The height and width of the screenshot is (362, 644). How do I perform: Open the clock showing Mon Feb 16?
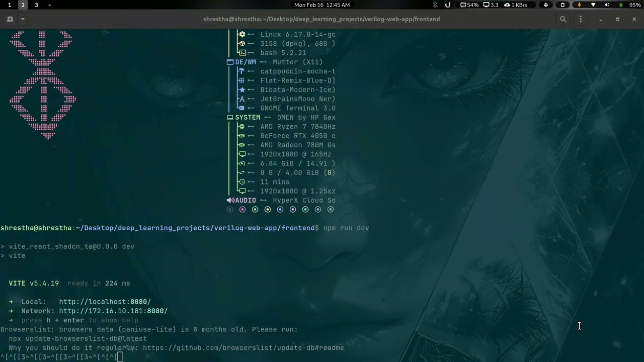[322, 5]
